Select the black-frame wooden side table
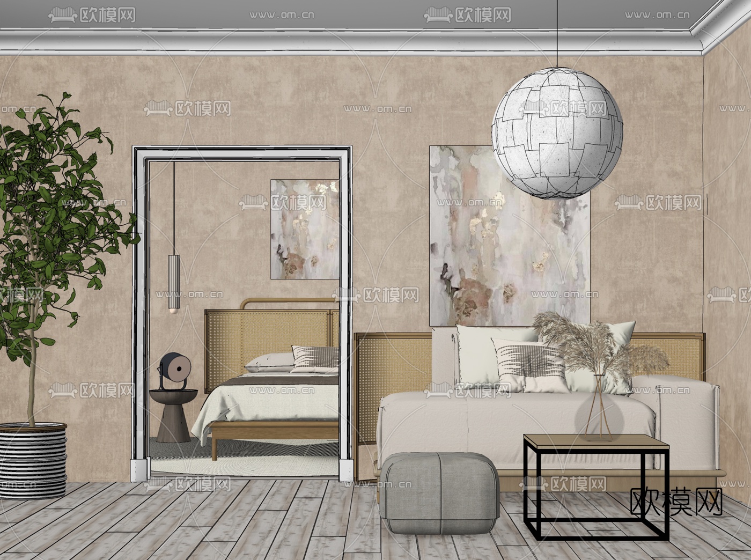The width and height of the screenshot is (751, 560). pos(596,488)
